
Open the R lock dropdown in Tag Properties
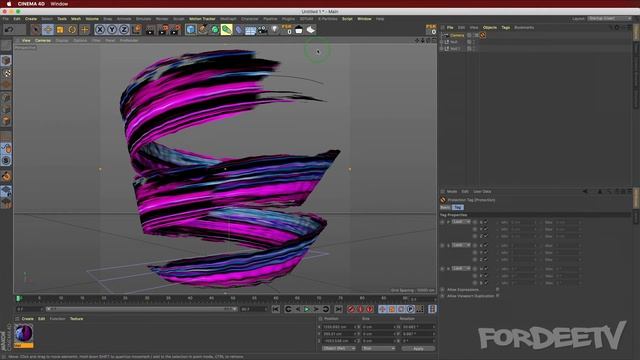point(461,269)
